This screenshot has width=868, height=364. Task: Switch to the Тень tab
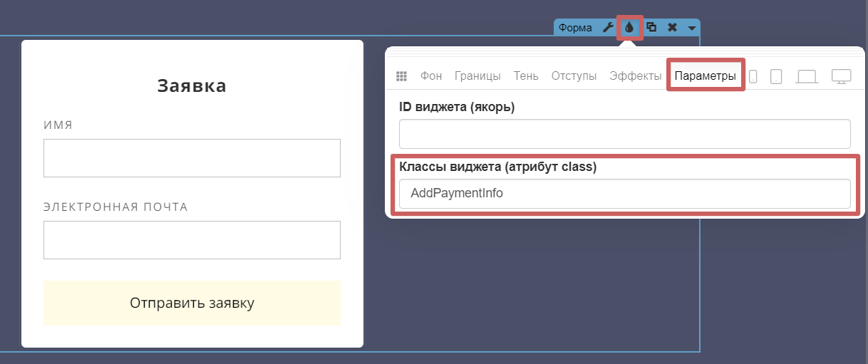tap(526, 76)
